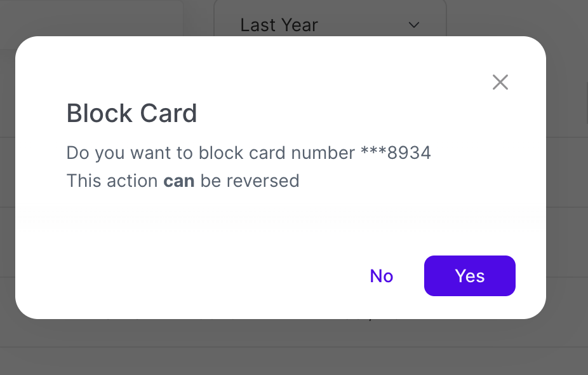Click the "Last Year" label text
The image size is (588, 375).
pos(279,25)
